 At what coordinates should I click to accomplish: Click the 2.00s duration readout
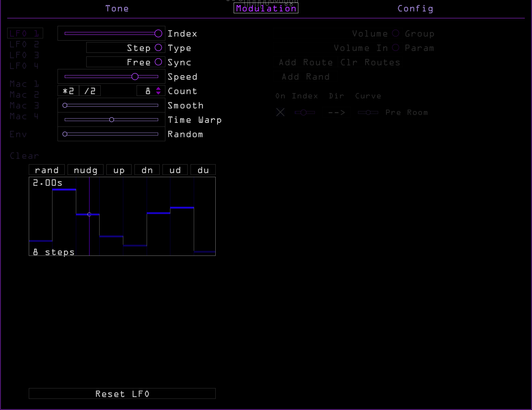(47, 183)
